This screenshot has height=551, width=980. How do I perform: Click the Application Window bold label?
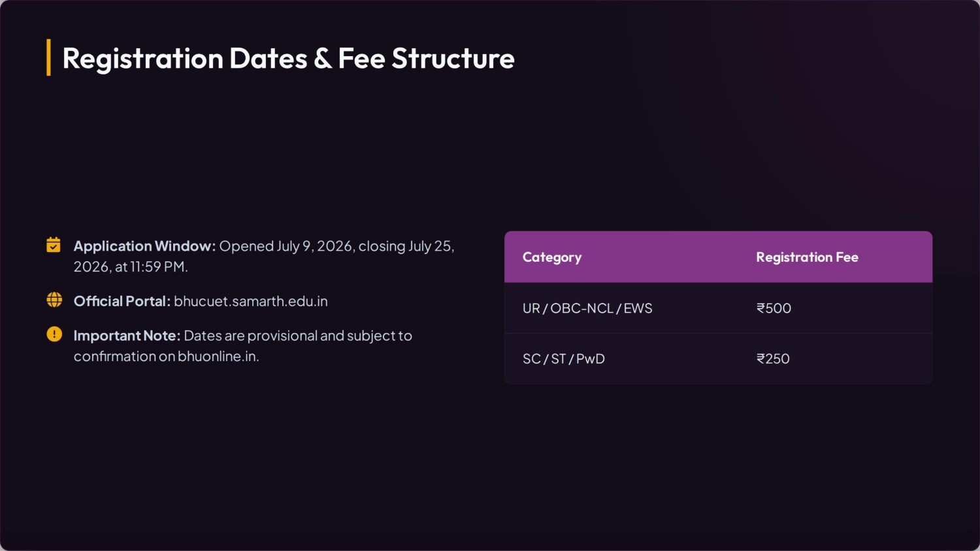pyautogui.click(x=144, y=246)
